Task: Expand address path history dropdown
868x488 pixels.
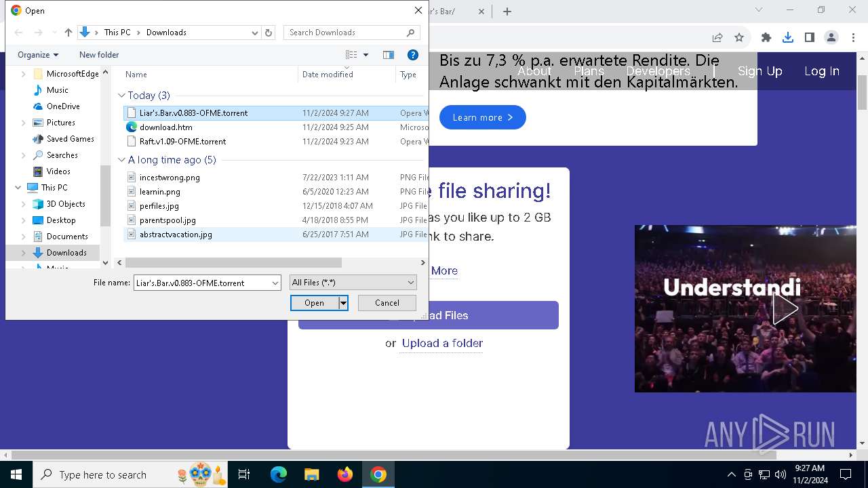Action: pyautogui.click(x=255, y=33)
